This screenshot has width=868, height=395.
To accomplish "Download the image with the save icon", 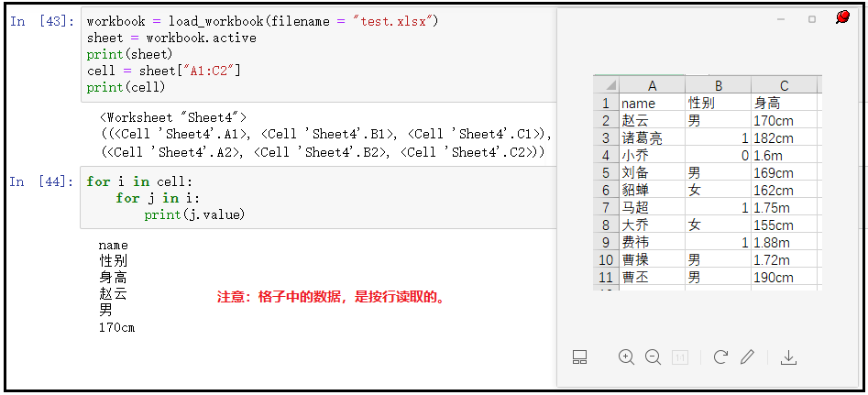I will (x=788, y=357).
